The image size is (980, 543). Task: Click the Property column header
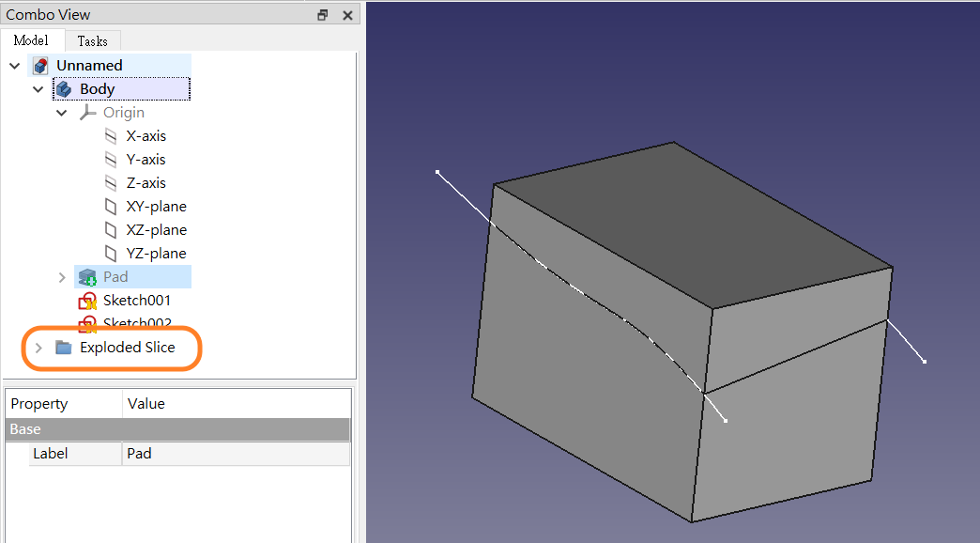pyautogui.click(x=64, y=404)
